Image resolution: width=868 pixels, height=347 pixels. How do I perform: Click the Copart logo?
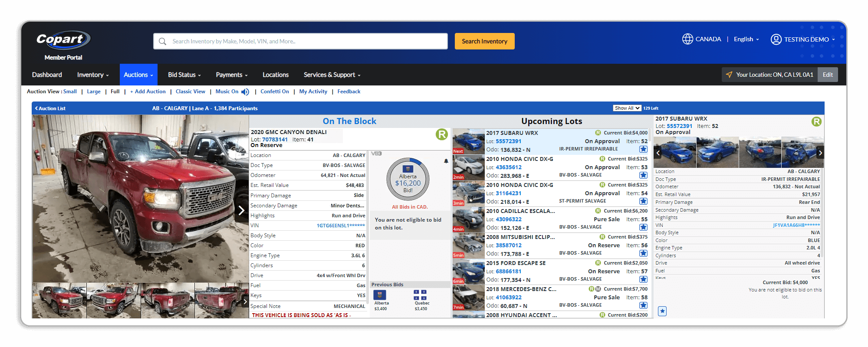(63, 40)
